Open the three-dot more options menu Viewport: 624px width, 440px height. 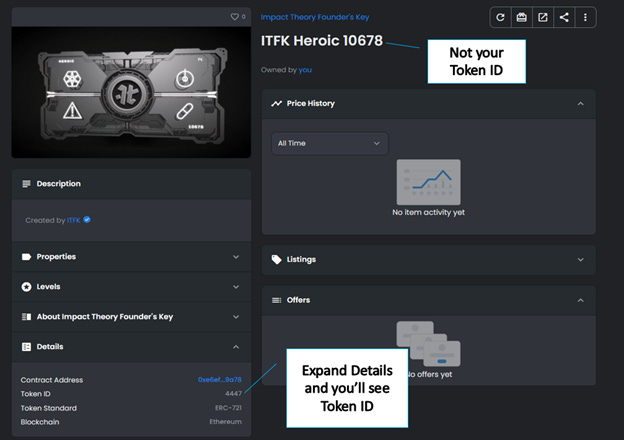click(585, 17)
